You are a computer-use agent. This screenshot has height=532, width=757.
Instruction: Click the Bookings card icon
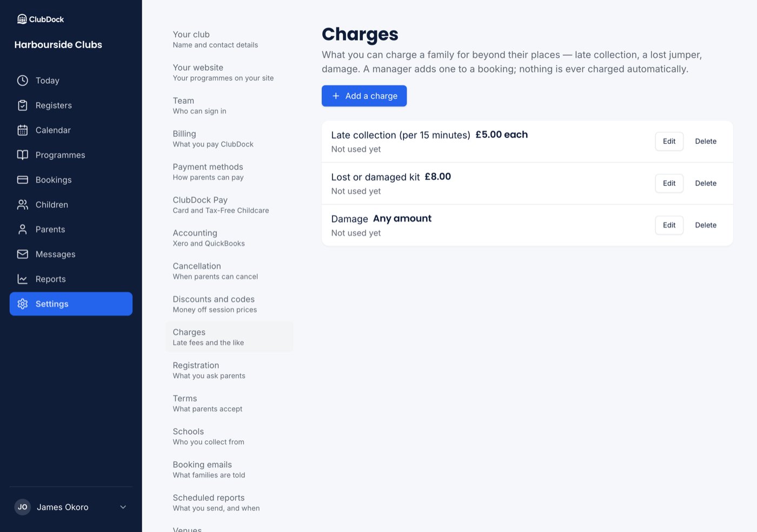[22, 180]
